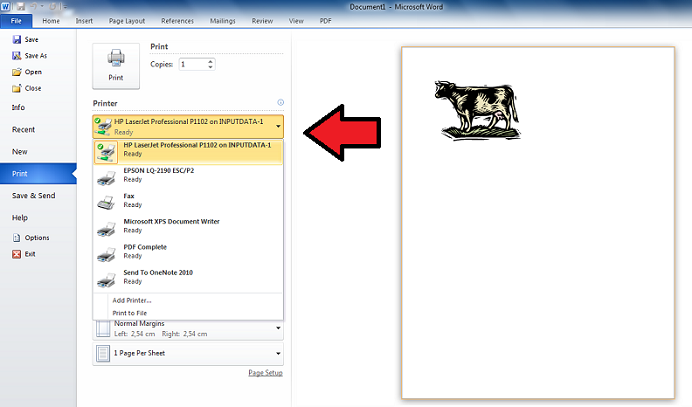Switch to the View tab

pos(296,21)
